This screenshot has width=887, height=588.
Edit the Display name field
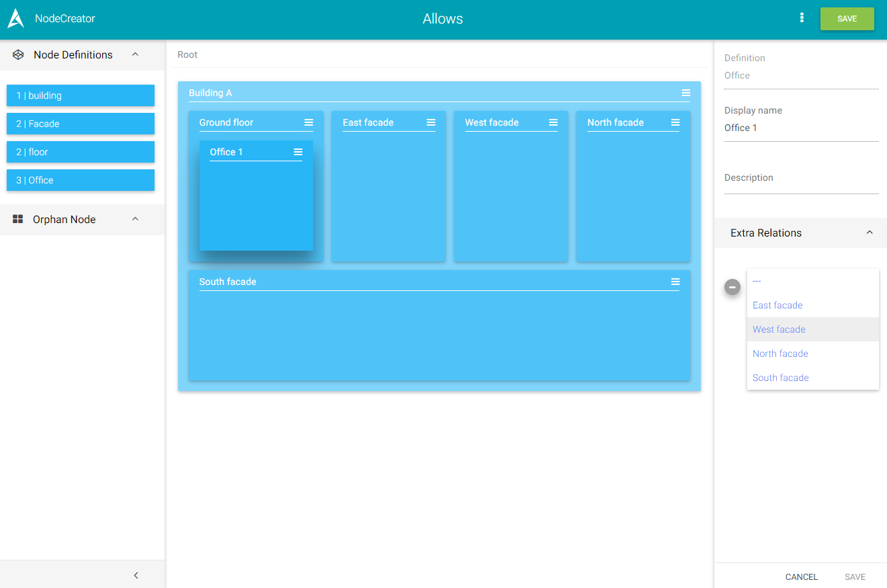coord(801,128)
